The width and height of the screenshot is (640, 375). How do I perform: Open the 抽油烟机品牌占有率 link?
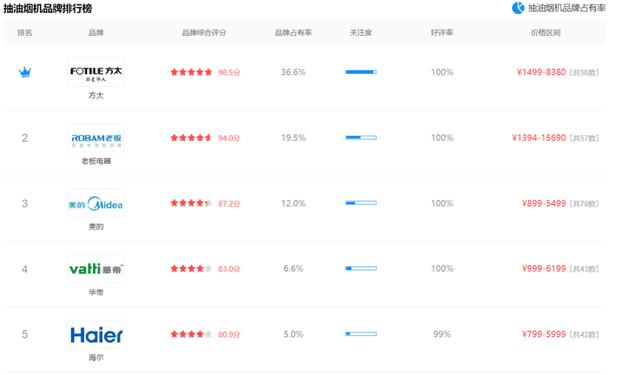pyautogui.click(x=567, y=8)
